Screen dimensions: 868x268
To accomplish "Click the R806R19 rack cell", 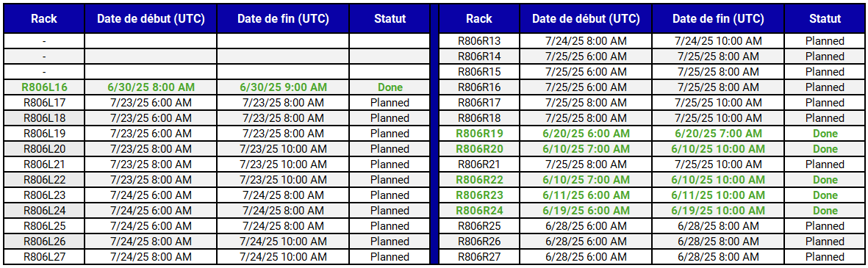I will (479, 134).
